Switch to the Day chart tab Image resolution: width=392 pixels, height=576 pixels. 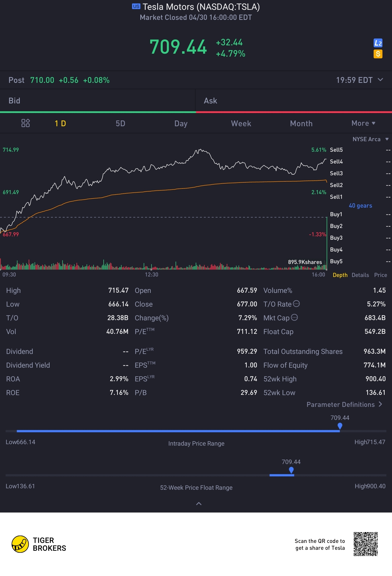pos(181,124)
